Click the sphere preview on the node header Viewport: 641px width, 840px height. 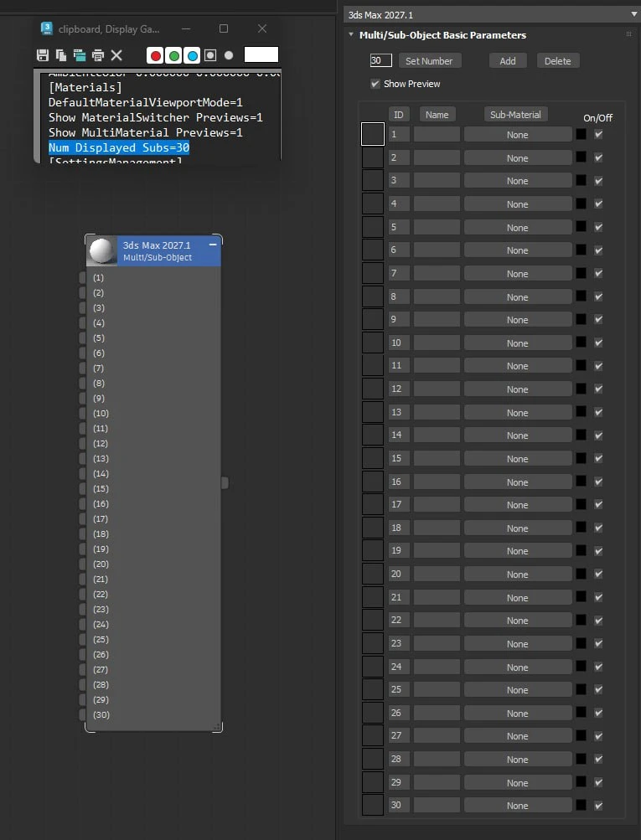pyautogui.click(x=101, y=250)
